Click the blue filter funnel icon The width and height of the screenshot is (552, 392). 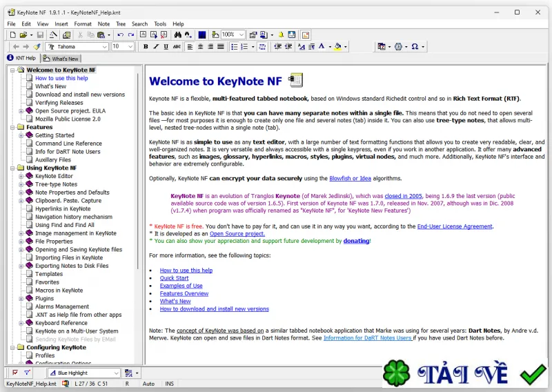pyautogui.click(x=27, y=373)
